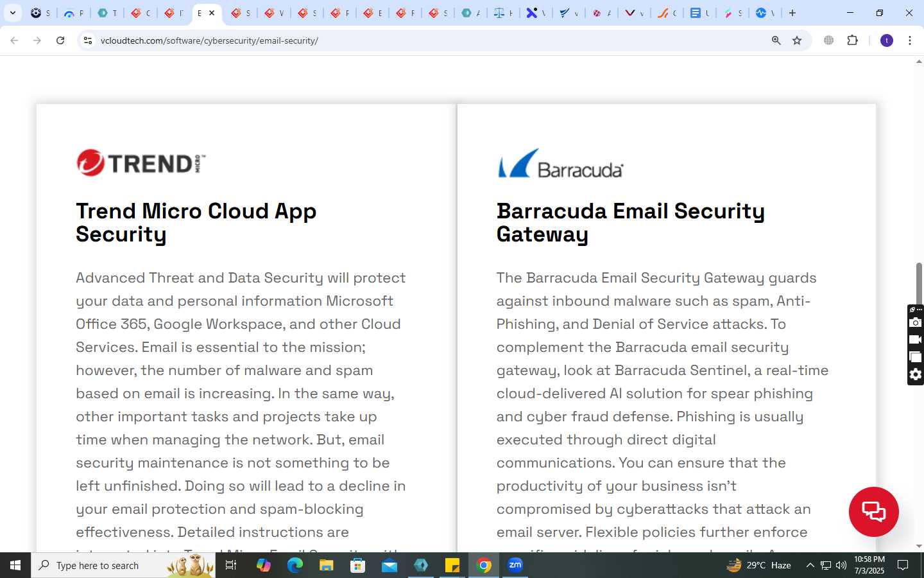Click text 'The Barracuda Email Security Gateway guards'

click(x=656, y=278)
